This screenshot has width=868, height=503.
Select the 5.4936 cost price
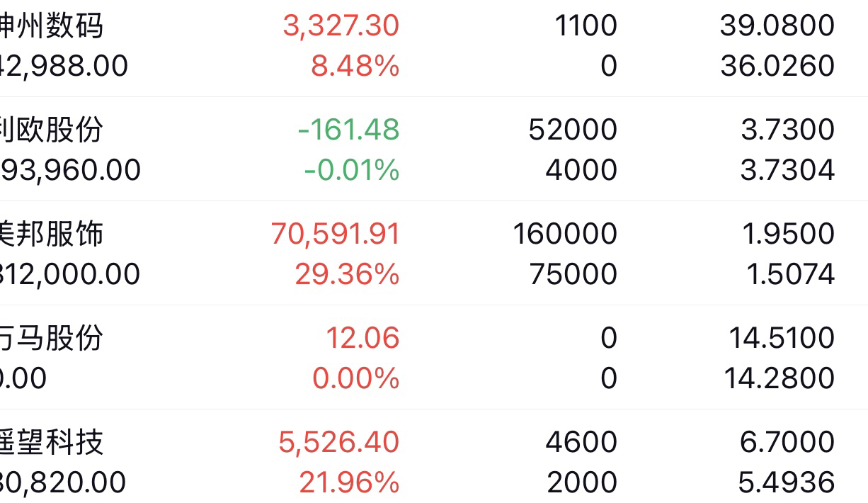pos(786,482)
